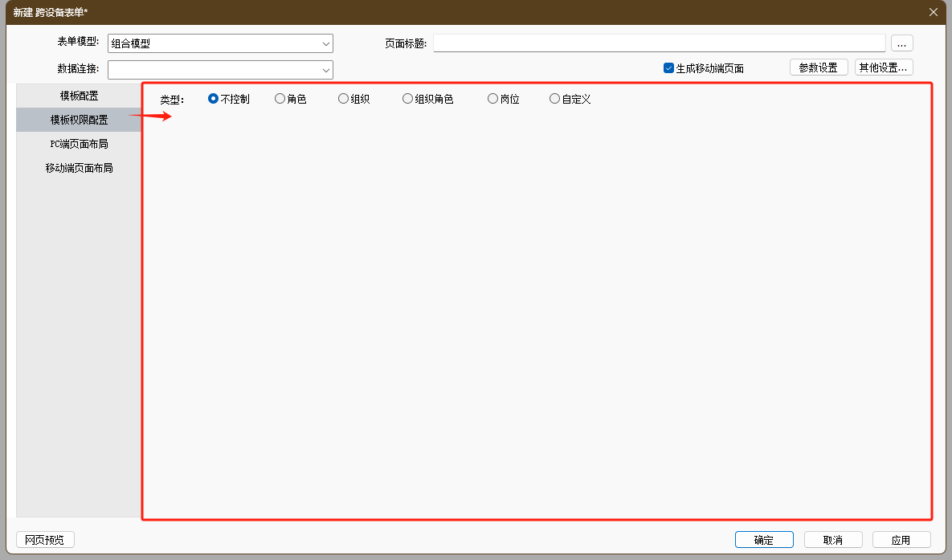Open the 数据连接 dropdown list

click(x=325, y=70)
